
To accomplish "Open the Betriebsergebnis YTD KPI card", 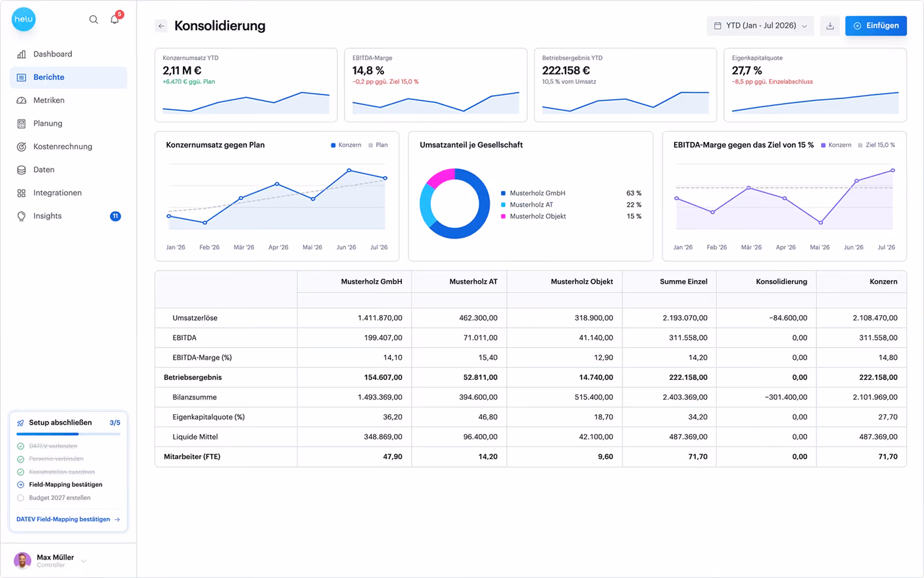I will click(x=626, y=85).
